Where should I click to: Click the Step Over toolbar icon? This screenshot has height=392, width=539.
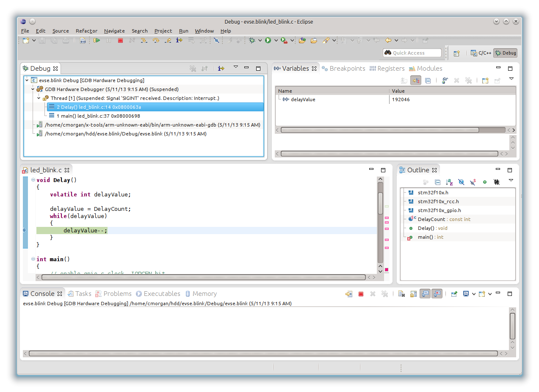[156, 40]
